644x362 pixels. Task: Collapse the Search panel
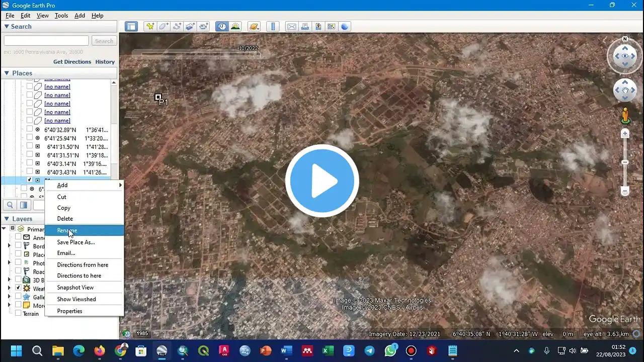[x=7, y=27]
